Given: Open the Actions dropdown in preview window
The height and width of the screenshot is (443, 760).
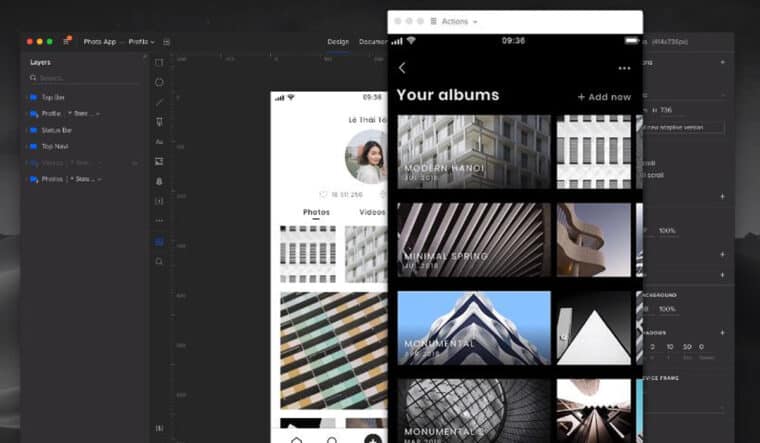Looking at the screenshot, I should click(x=459, y=21).
